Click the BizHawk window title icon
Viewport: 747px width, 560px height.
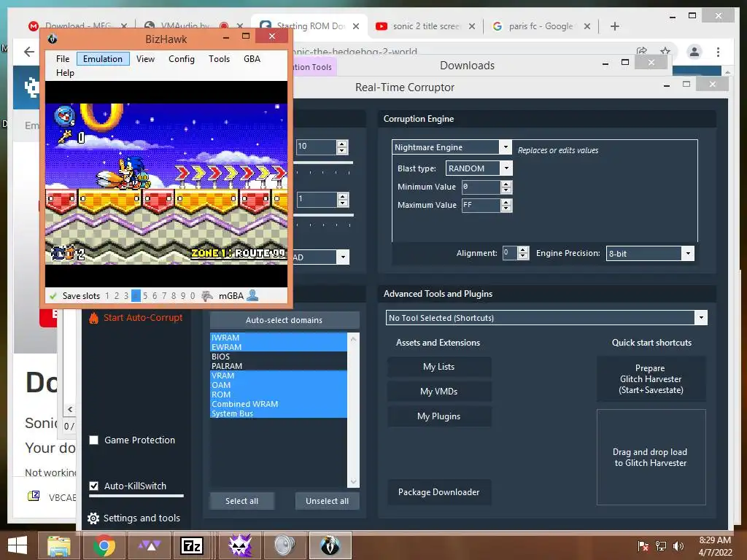coord(53,39)
